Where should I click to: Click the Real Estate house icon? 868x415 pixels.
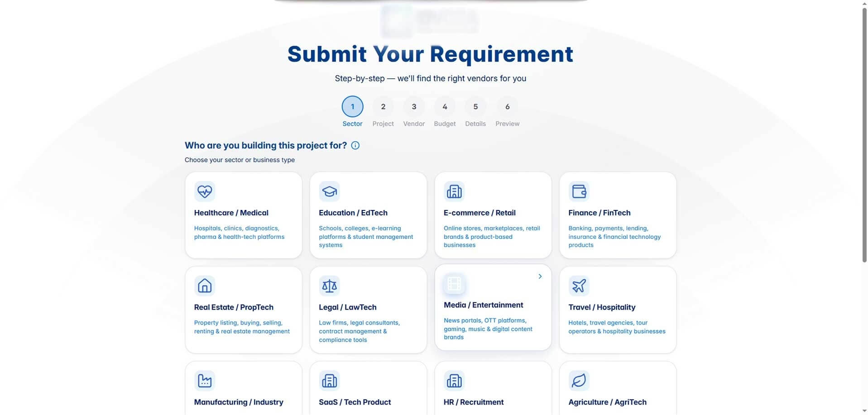pos(205,286)
